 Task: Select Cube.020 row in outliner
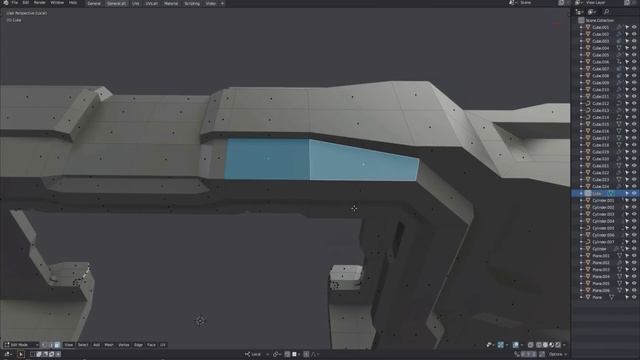pos(606,159)
